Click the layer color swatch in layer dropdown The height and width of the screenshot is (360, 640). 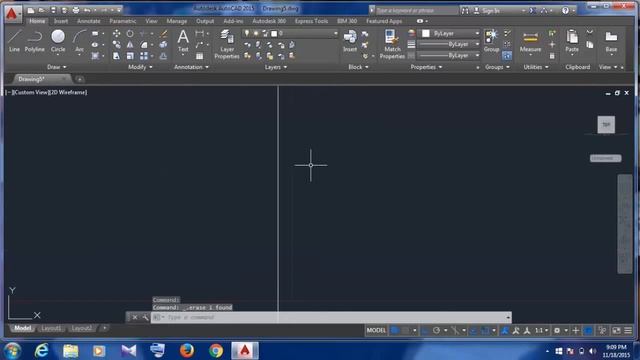point(274,33)
